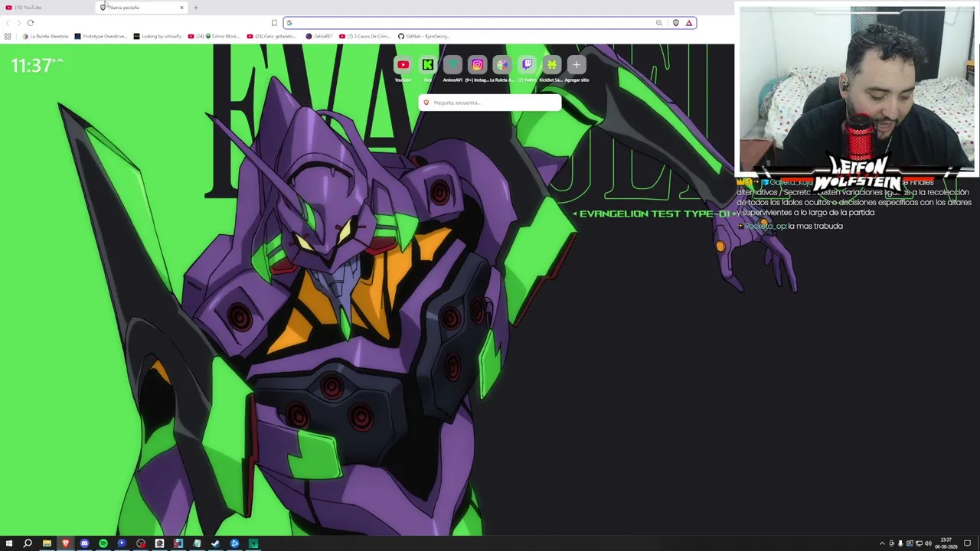Click the zoom magnifier in address bar
Viewport: 980px width, 551px height.
click(x=658, y=23)
